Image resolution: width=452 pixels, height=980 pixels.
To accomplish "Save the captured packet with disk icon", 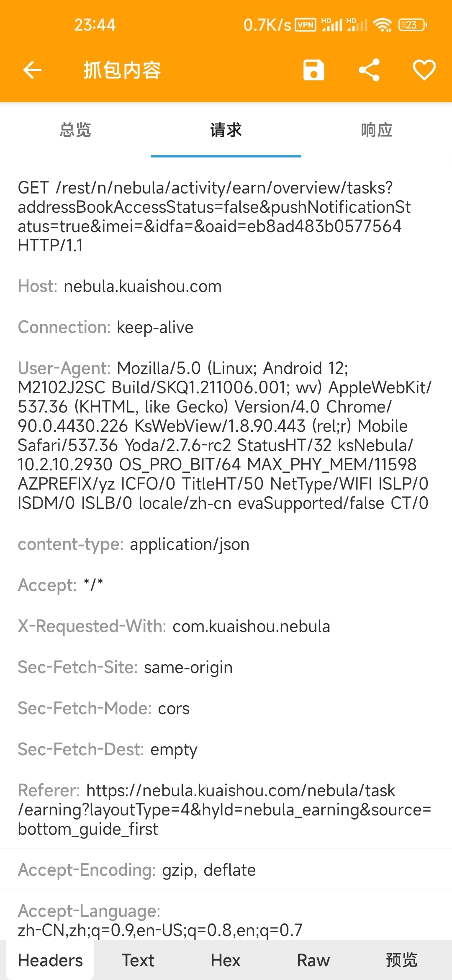I will (313, 70).
